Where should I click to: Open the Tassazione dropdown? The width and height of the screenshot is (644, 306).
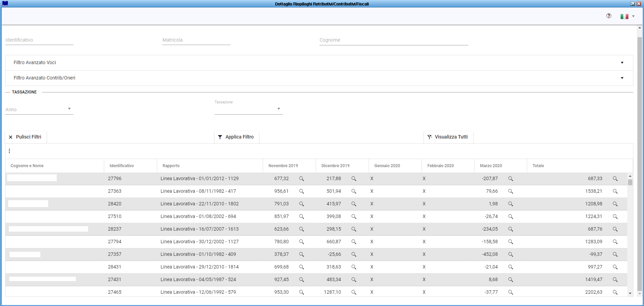point(248,109)
